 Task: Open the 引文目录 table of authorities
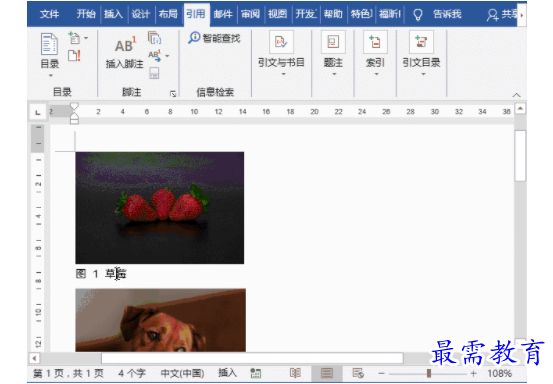[421, 52]
